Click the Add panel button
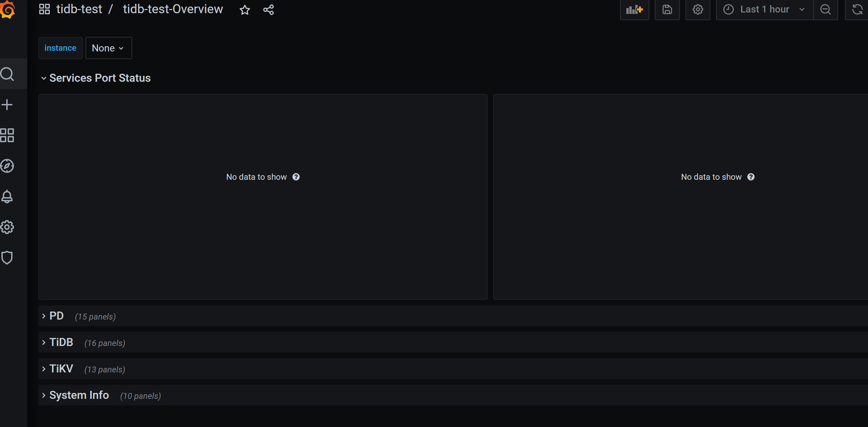 pyautogui.click(x=634, y=10)
